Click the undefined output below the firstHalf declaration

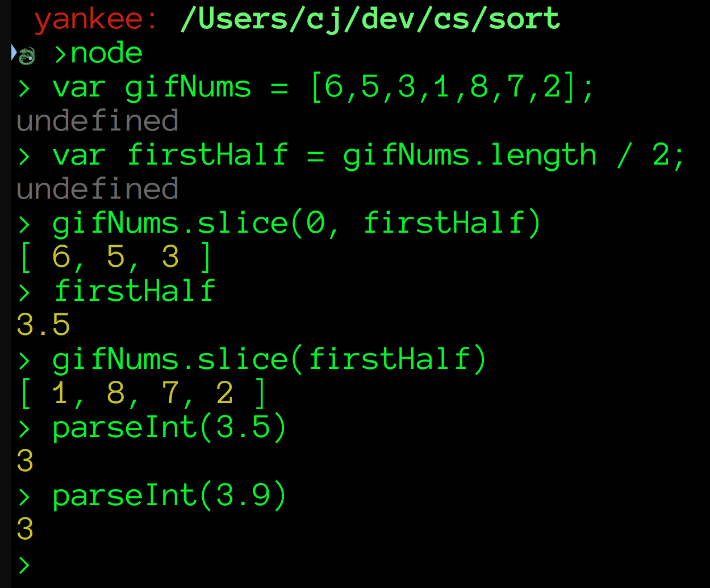(97, 188)
